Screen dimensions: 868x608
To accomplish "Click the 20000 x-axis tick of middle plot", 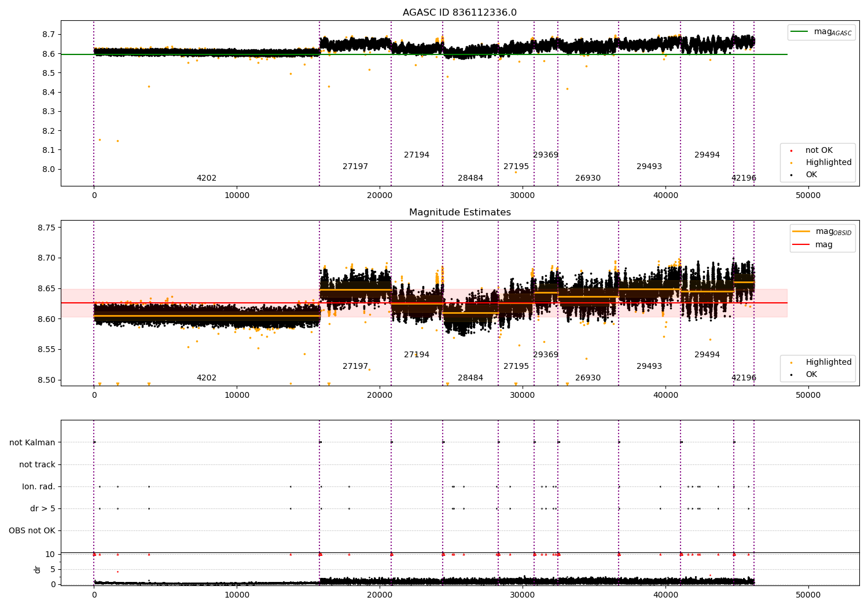I will 380,395.
